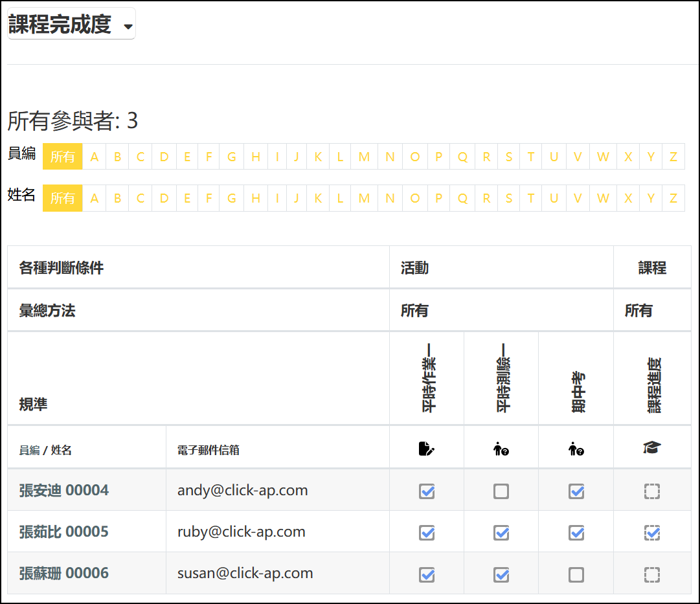Click the 電子郵件信箱 column header

pos(208,450)
